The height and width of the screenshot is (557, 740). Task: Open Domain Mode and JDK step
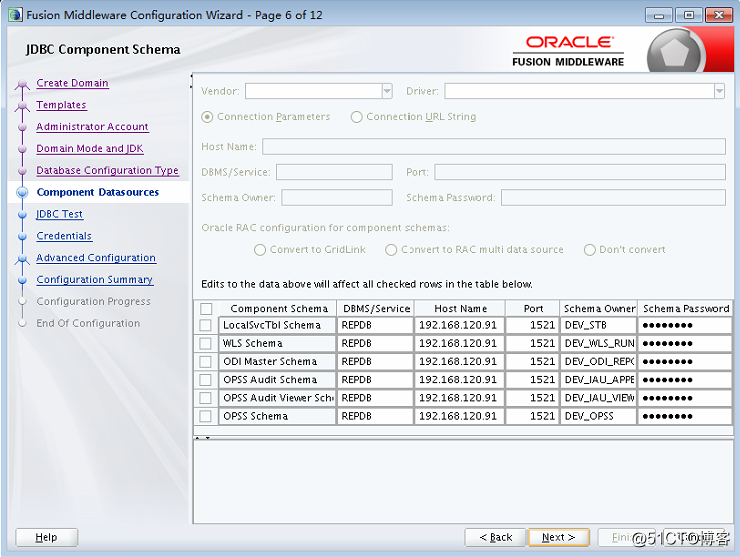(x=90, y=148)
